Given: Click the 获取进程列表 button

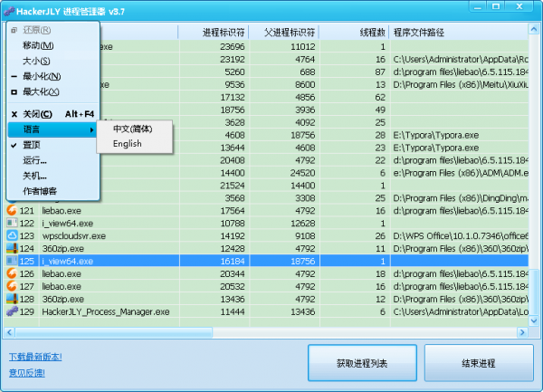Looking at the screenshot, I should pyautogui.click(x=362, y=363).
